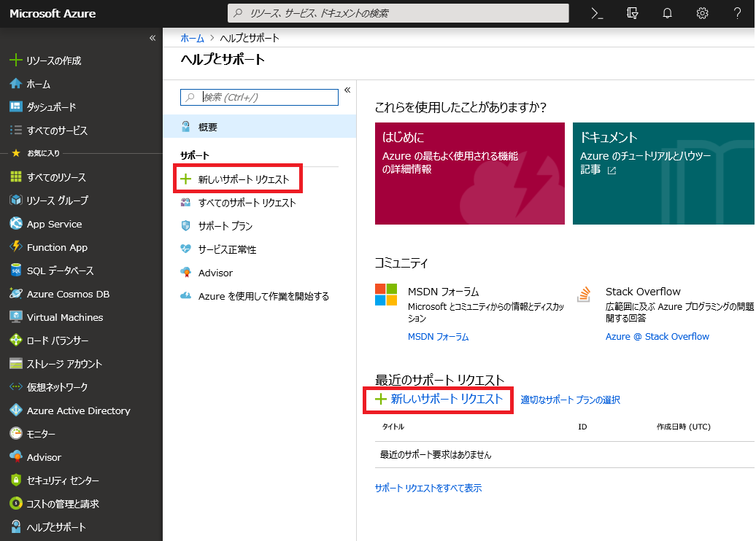Click the すべてのリソース grid icon
This screenshot has height=541, width=756.
(16, 176)
